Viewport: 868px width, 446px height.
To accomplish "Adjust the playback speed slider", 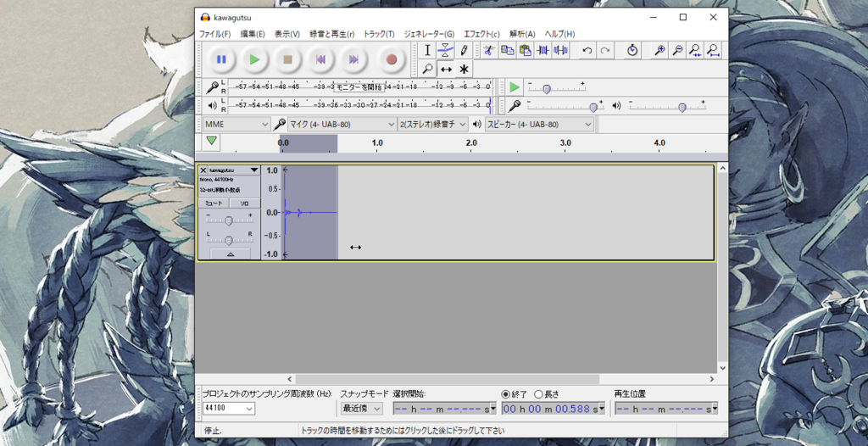I will click(547, 89).
